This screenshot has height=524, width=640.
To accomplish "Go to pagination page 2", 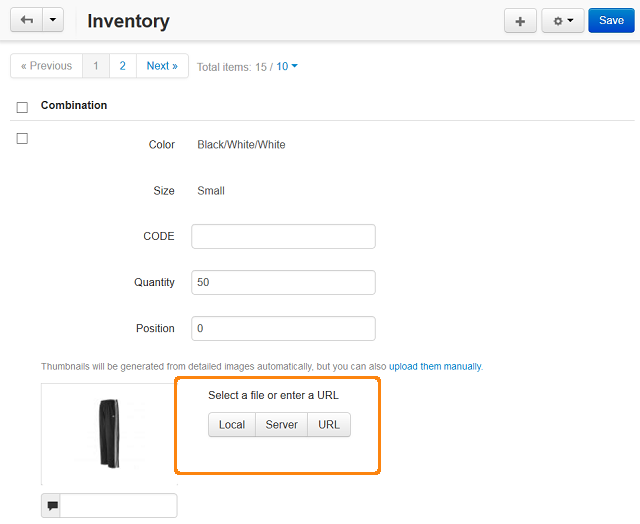I will [x=122, y=66].
